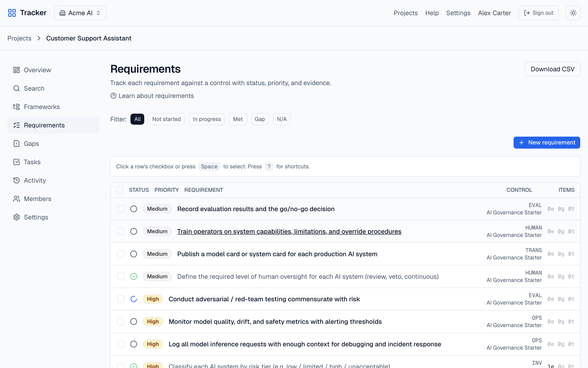This screenshot has width=588, height=368.
Task: Check the Record evaluation results row checkbox
Action: (x=121, y=209)
